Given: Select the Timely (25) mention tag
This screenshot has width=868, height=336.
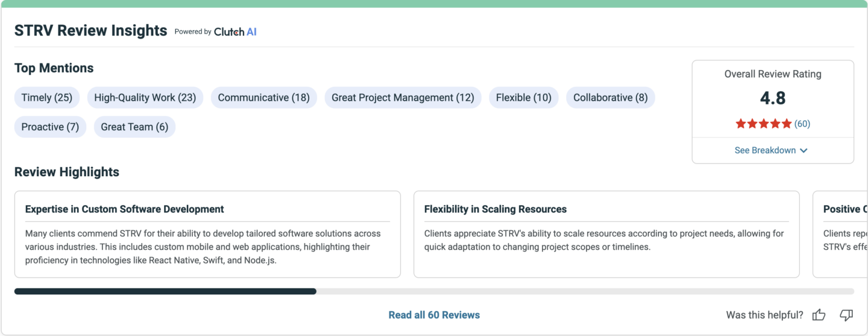Looking at the screenshot, I should pos(47,98).
